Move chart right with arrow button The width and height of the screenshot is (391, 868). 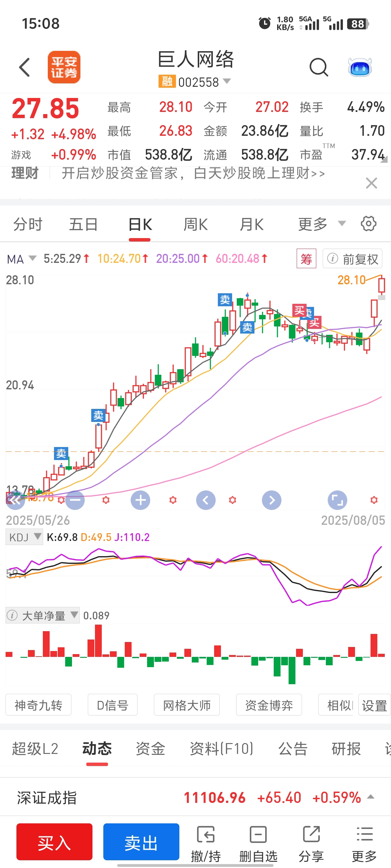pyautogui.click(x=272, y=500)
